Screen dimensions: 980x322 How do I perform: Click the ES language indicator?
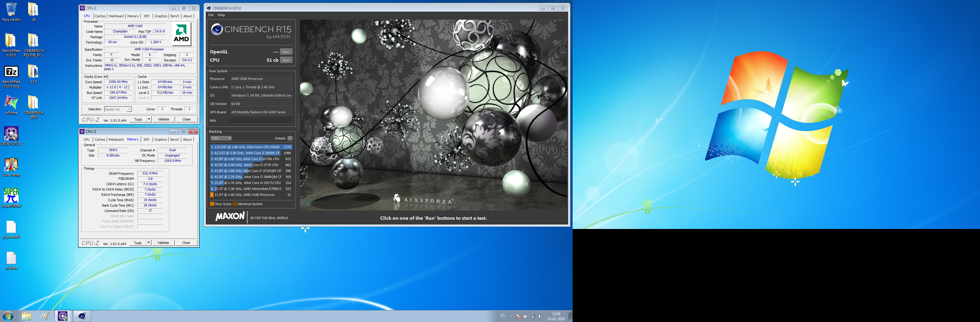point(503,315)
